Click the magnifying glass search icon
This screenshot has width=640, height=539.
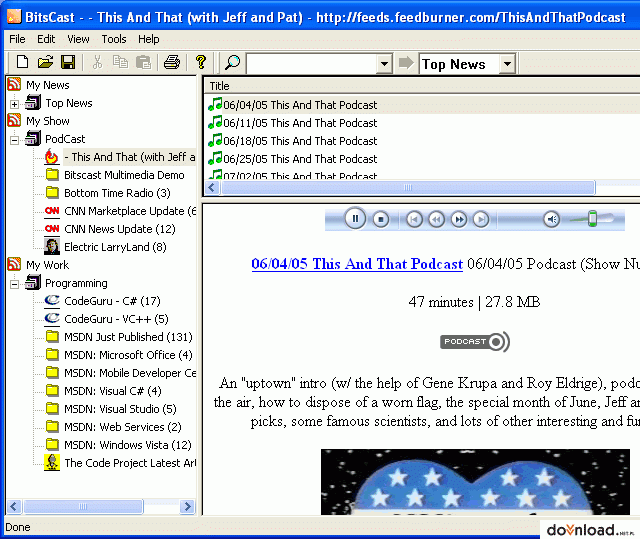[x=232, y=62]
